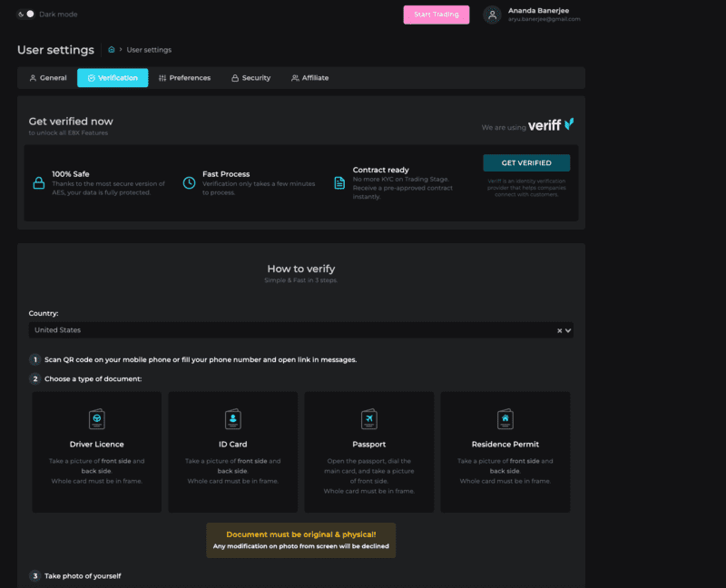
Task: Expand the Country dropdown arrow
Action: tap(568, 330)
